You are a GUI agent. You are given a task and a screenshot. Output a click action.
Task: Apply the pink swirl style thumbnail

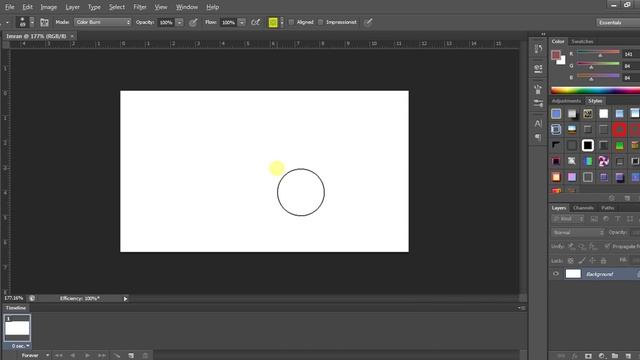[604, 161]
